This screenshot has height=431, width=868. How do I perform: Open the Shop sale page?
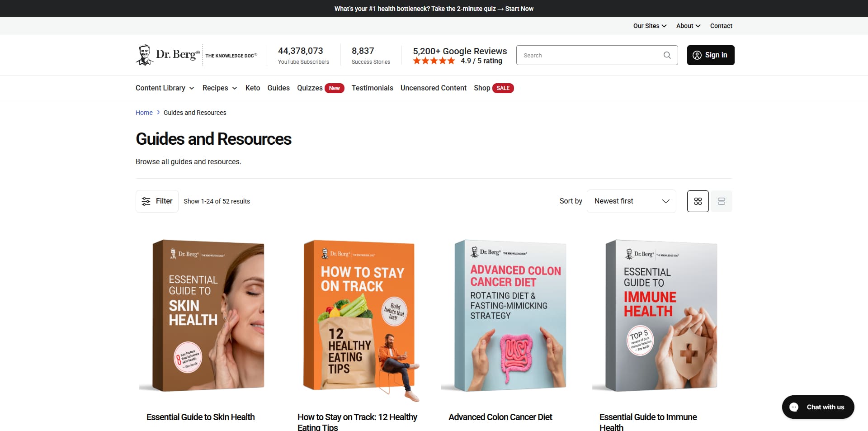pyautogui.click(x=494, y=88)
